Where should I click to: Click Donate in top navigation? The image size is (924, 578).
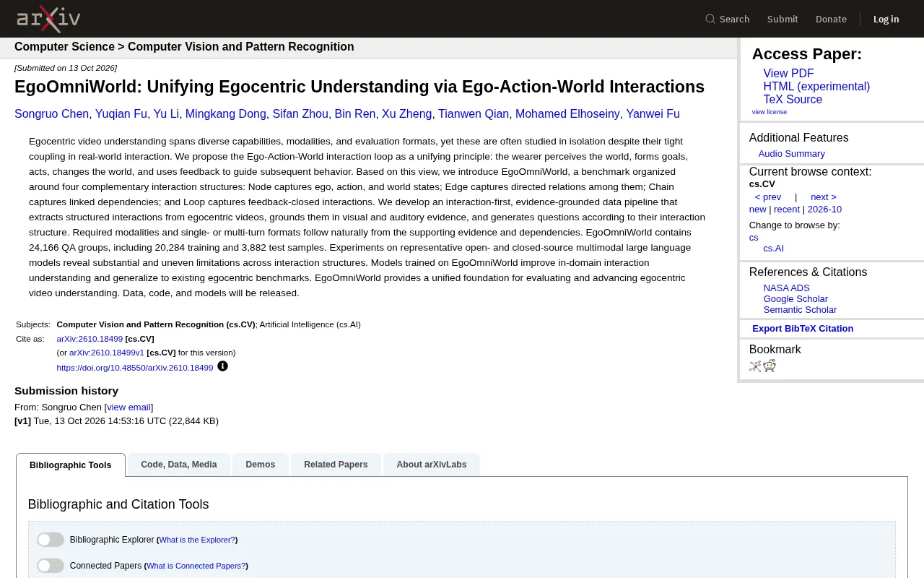point(831,19)
